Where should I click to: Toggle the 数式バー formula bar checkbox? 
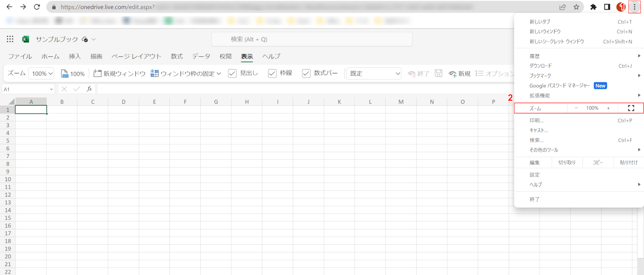tap(307, 74)
